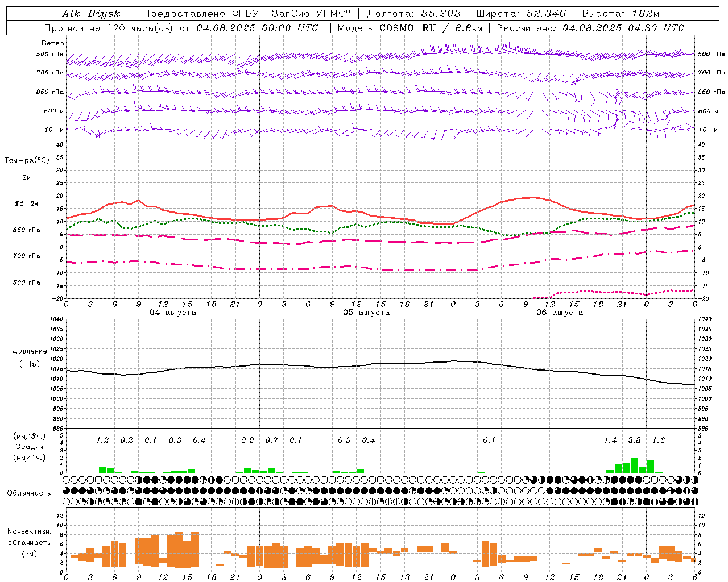The width and height of the screenshot is (728, 582).
Task: Click the precipitation amount 1.4
Action: point(610,440)
